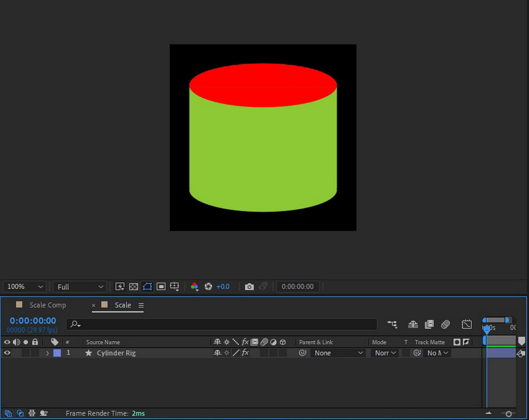Click the Reset Exposure aperture icon
Screen dimensions: 529x420
point(208,287)
